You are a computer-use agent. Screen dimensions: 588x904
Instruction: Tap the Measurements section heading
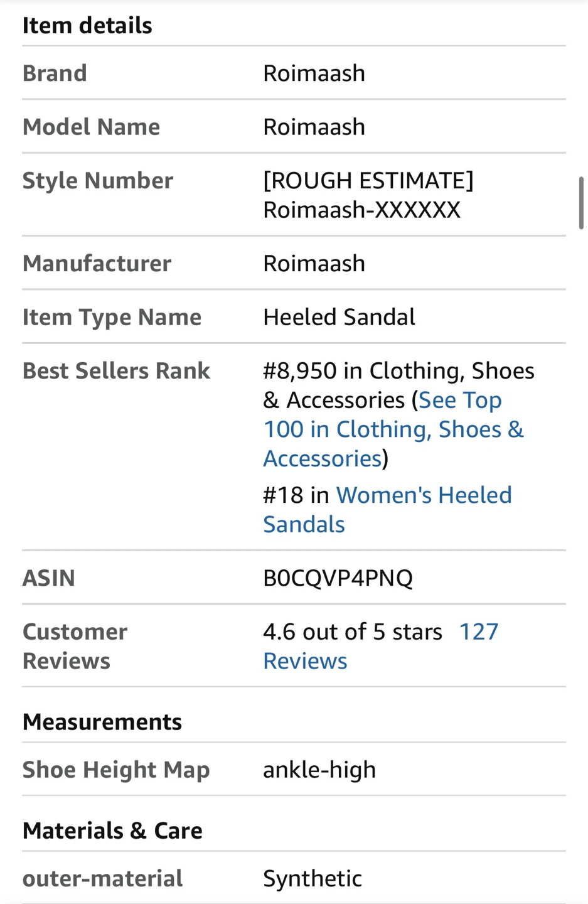coord(102,722)
